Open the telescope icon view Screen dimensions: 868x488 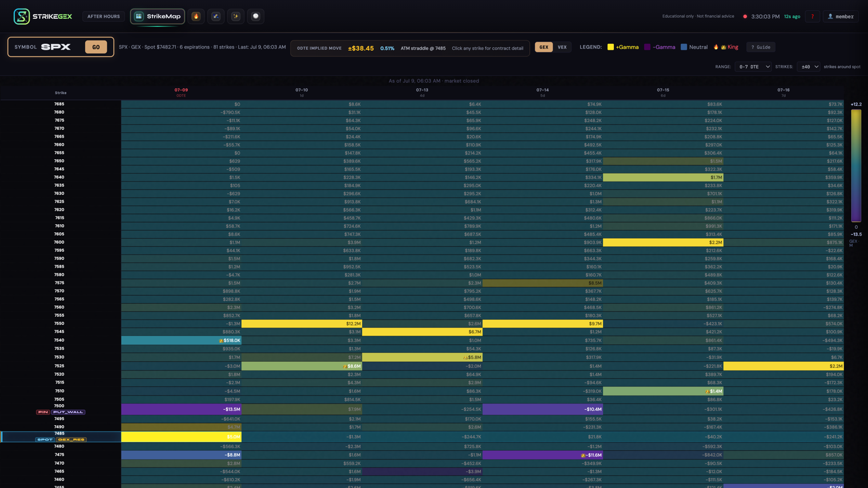coord(216,17)
